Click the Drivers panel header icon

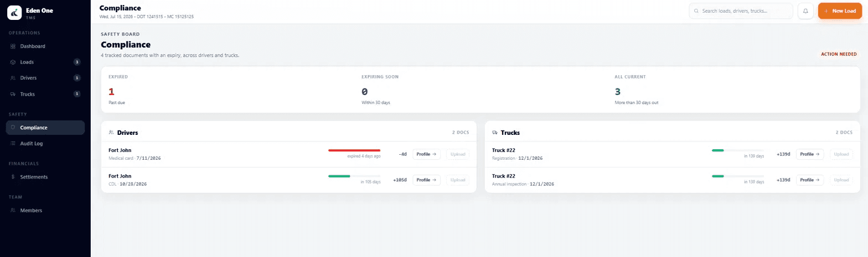click(x=111, y=133)
